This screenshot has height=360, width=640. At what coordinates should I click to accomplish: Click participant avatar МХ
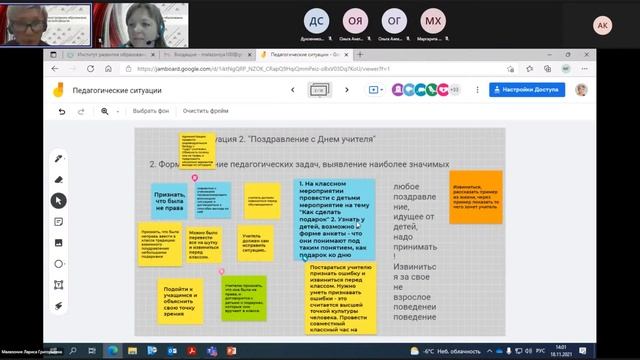pos(433,21)
